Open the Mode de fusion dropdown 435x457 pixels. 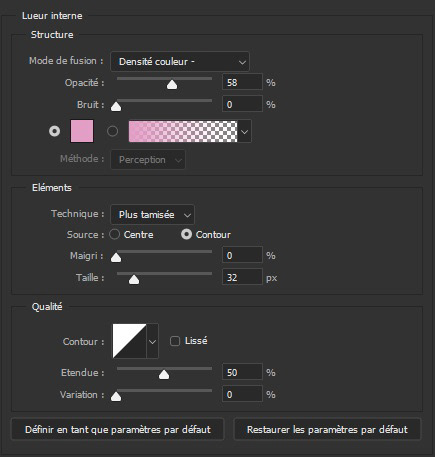180,62
